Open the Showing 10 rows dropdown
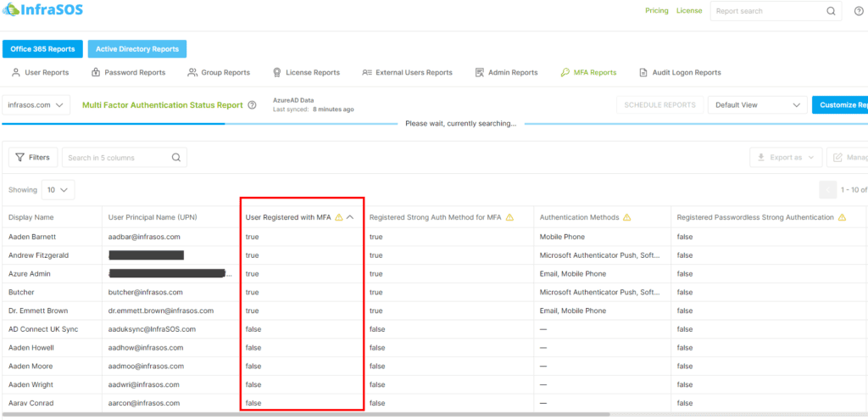 click(58, 189)
